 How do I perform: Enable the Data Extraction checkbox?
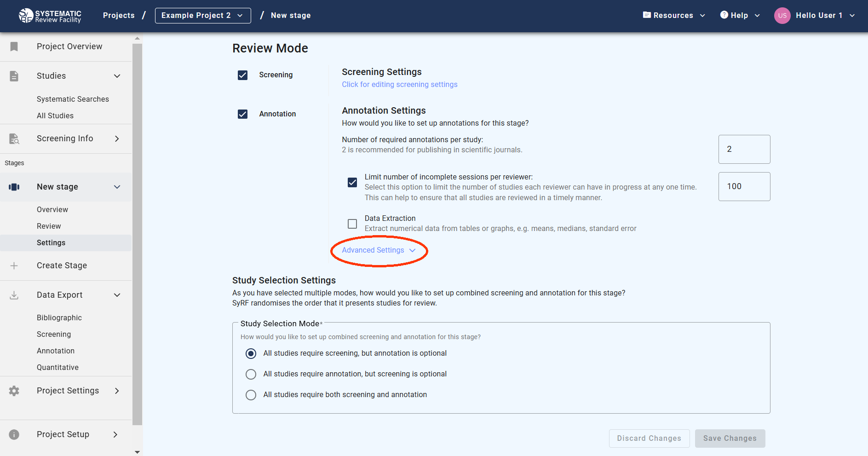[352, 224]
